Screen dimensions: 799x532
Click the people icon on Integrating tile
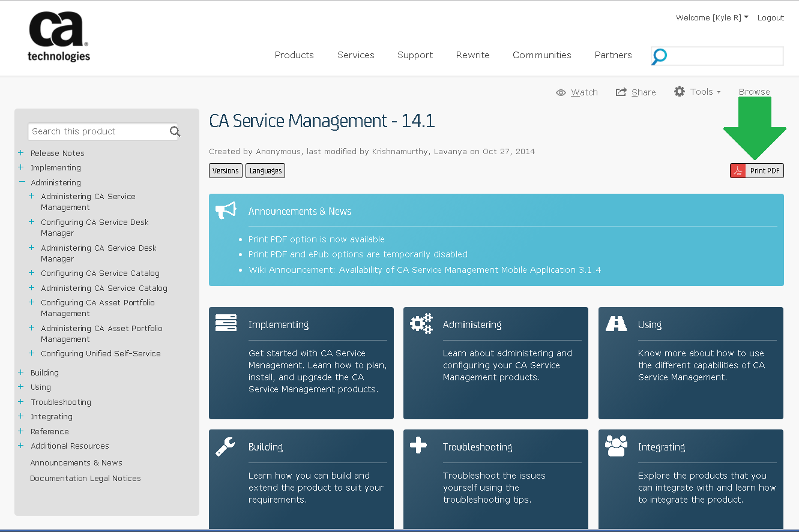tap(616, 446)
